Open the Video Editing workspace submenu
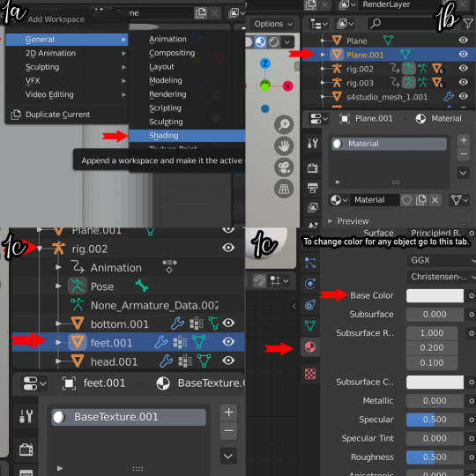 click(66, 94)
